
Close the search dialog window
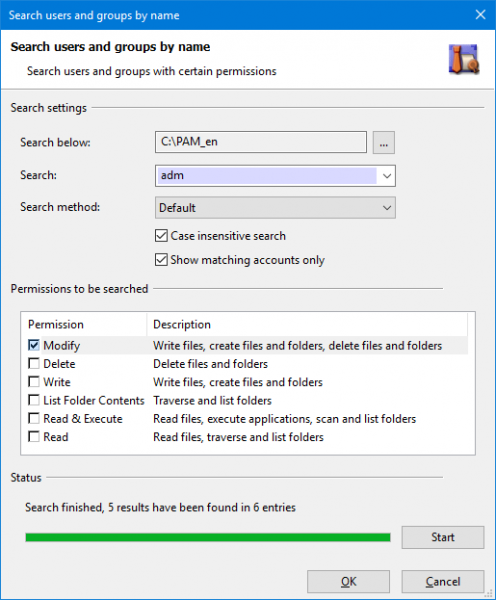pyautogui.click(x=480, y=15)
